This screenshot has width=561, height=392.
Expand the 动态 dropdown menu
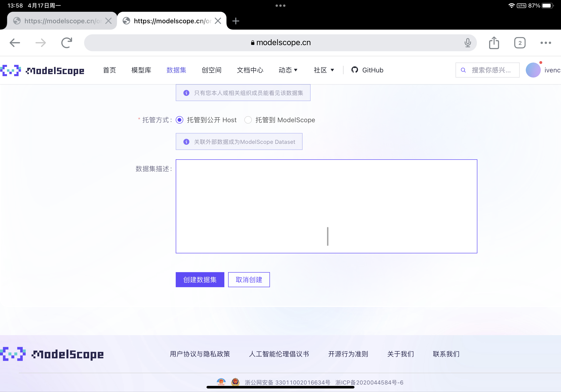[x=288, y=70]
